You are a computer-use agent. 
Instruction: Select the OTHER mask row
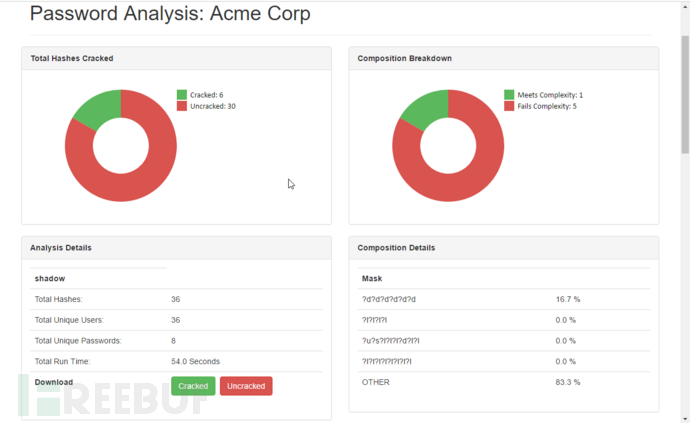pyautogui.click(x=503, y=382)
